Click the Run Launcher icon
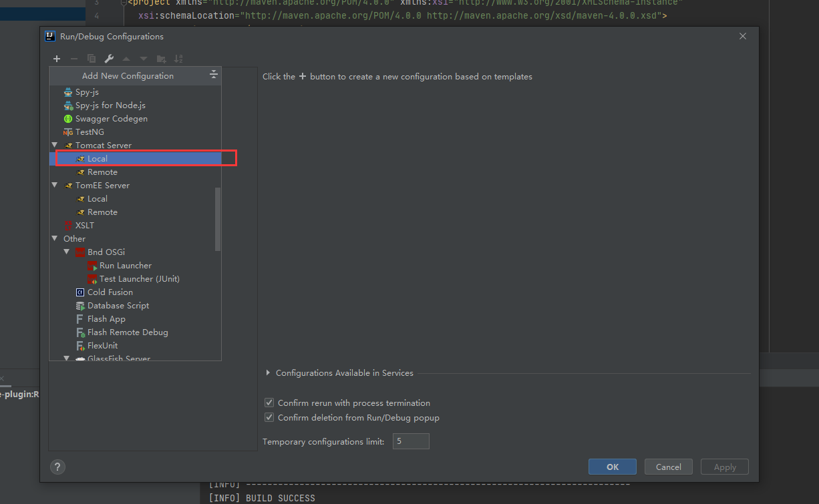Screen dimensions: 819x504 pyautogui.click(x=92, y=266)
